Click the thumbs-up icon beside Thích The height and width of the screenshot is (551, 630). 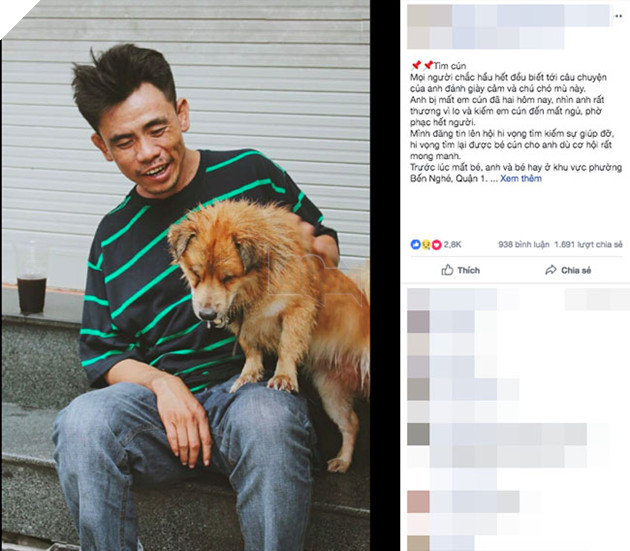click(447, 270)
